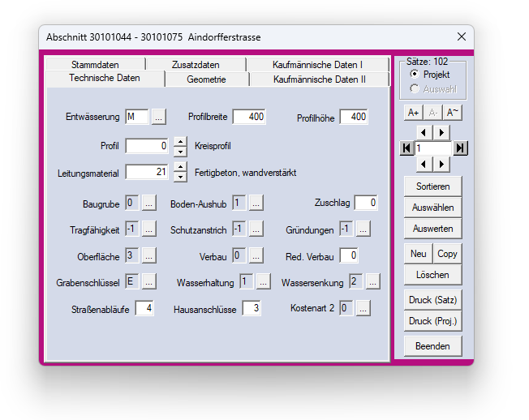Open the Entwässerung lookup (...) button
The height and width of the screenshot is (420, 529).
[x=158, y=117]
